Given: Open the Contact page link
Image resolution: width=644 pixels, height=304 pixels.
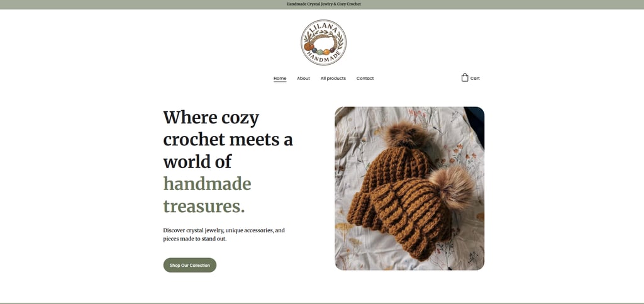Looking at the screenshot, I should tap(365, 79).
